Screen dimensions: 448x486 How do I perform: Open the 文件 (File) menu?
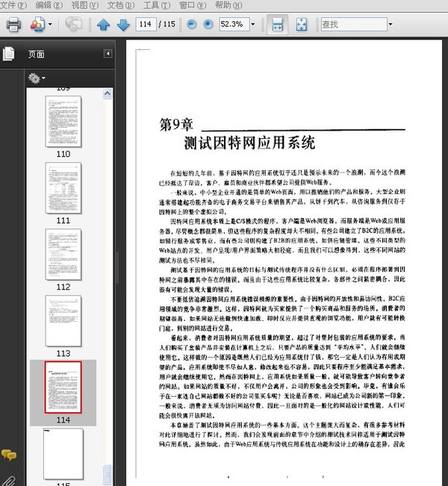point(13,5)
